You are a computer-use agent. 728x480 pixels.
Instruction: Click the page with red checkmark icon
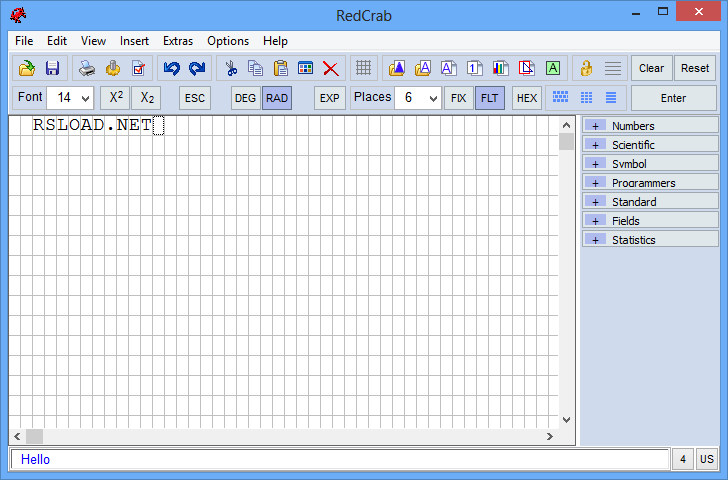coord(138,68)
